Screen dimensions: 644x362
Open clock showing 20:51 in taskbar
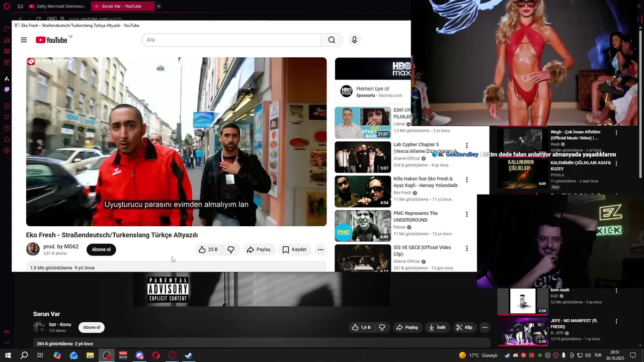pos(615,355)
